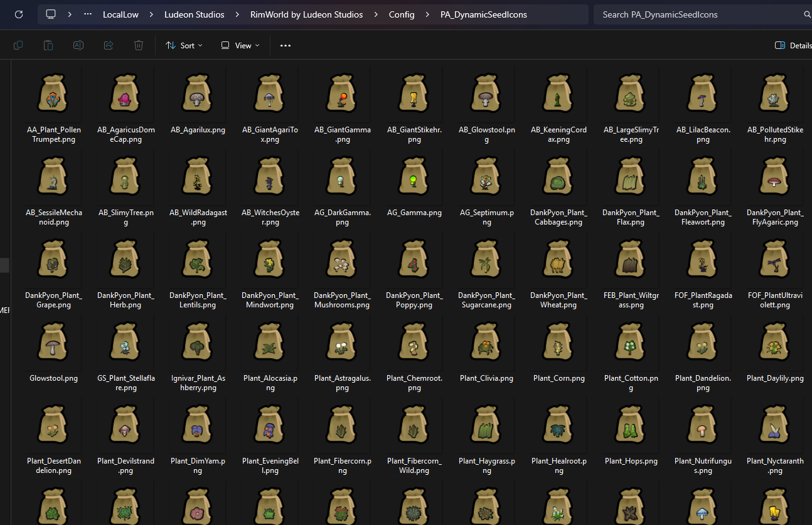Select Plant_Hops.png file icon
812x525 pixels.
coord(631,425)
